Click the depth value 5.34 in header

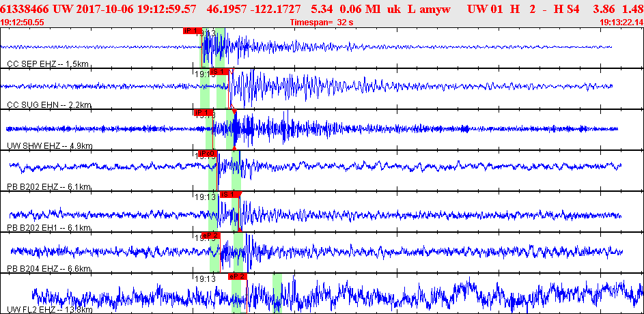pos(321,8)
